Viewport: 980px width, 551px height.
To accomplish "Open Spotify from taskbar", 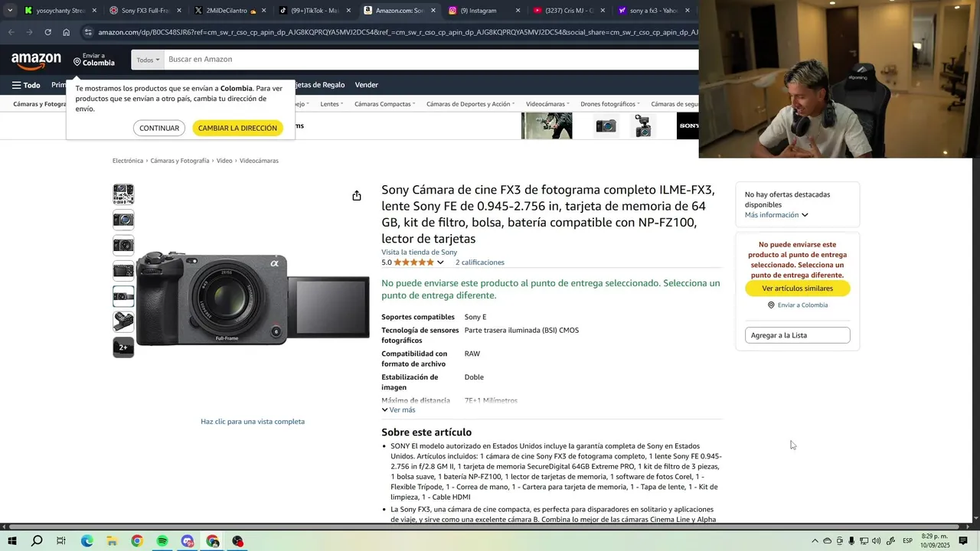I will point(162,541).
